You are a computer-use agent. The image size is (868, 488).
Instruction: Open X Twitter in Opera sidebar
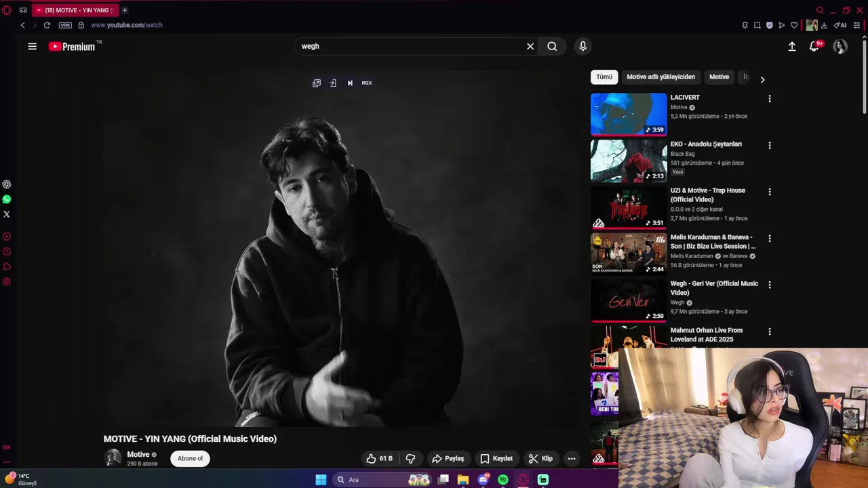click(7, 214)
